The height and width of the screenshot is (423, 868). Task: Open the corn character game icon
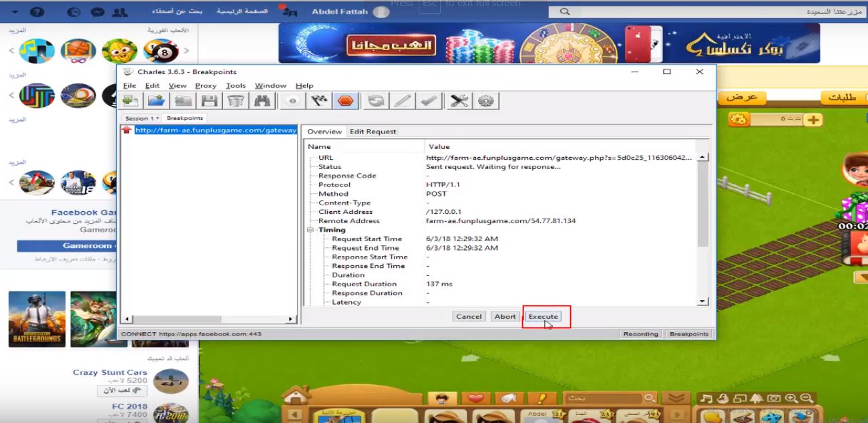(120, 51)
